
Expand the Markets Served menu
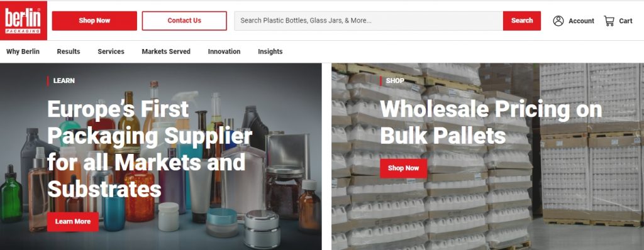(166, 52)
